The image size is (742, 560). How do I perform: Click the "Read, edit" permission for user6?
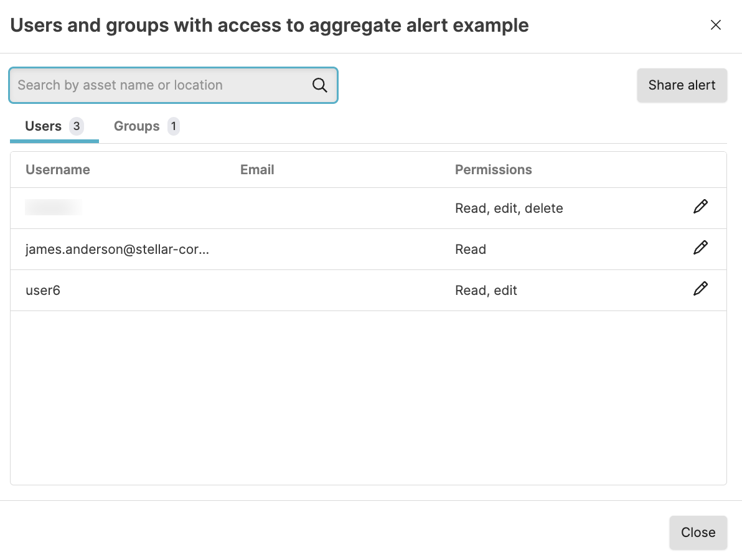click(x=486, y=291)
